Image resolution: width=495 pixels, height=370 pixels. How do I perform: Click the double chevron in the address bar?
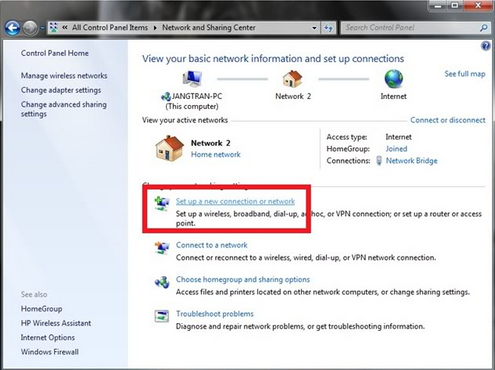(65, 28)
